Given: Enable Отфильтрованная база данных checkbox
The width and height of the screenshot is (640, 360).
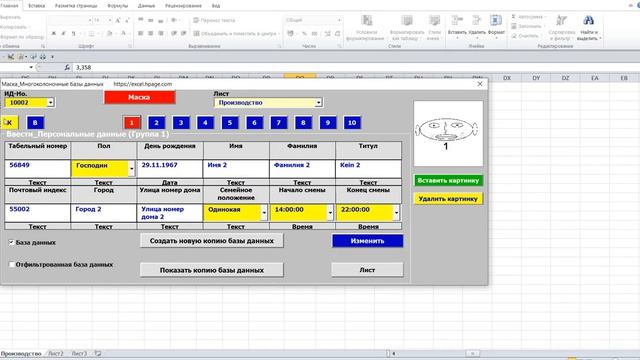Looking at the screenshot, I should [x=11, y=264].
